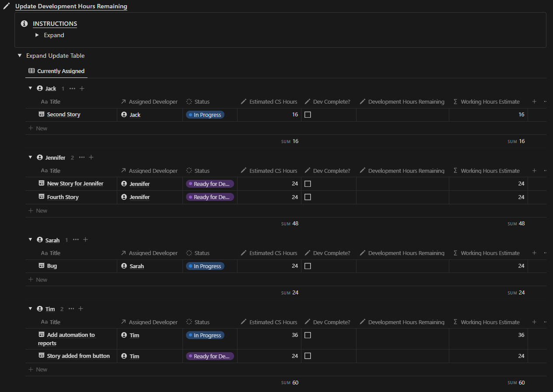Viewport: 553px width, 392px height.
Task: Click New row button under Jennifer's table
Action: 38,210
